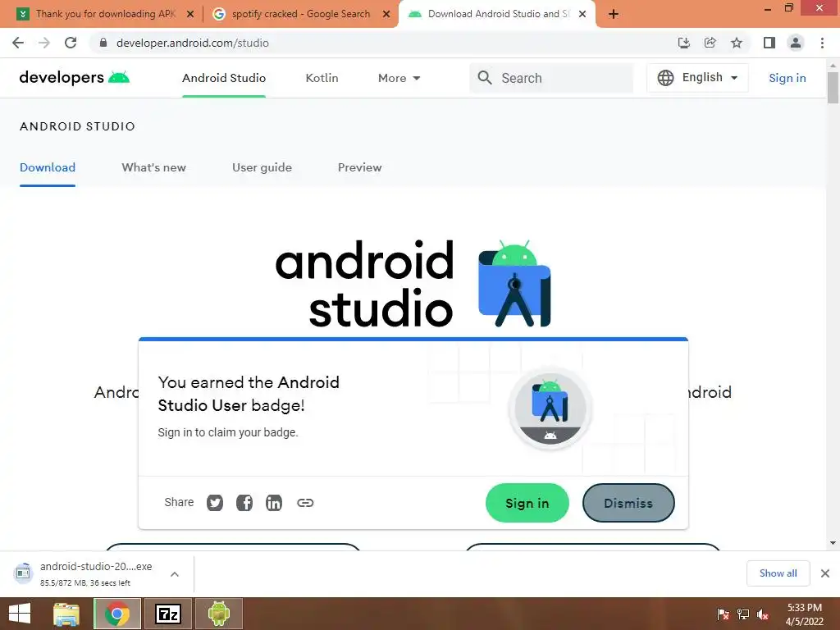Click Show all downloads
Image resolution: width=840 pixels, height=630 pixels.
[x=778, y=573]
